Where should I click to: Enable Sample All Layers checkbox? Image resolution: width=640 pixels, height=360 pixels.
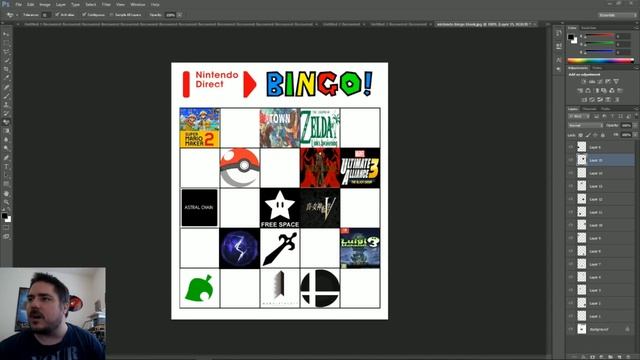(111, 15)
